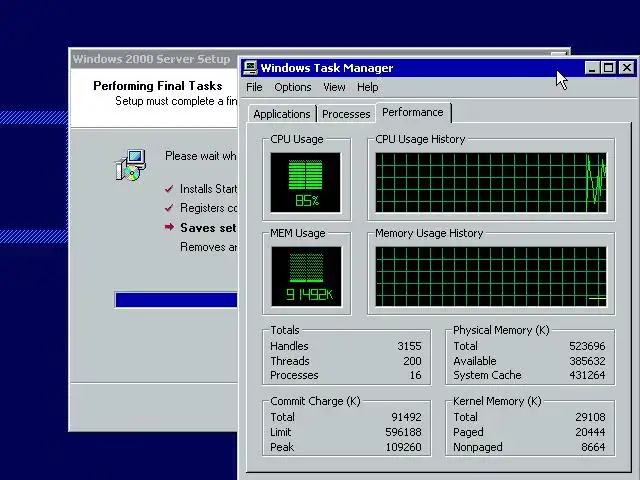The width and height of the screenshot is (640, 480).
Task: Maximize the Windows Task Manager window
Action: point(608,68)
